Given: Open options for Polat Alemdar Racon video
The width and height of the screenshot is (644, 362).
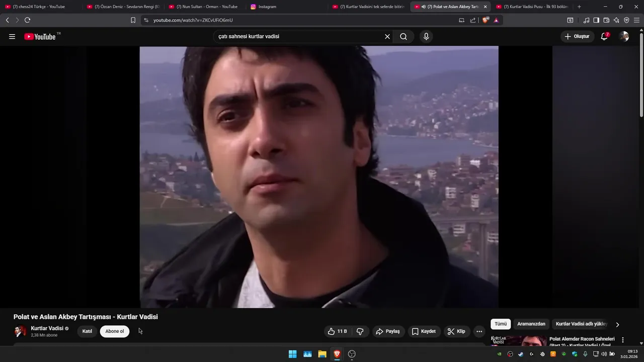Looking at the screenshot, I should coord(623,340).
